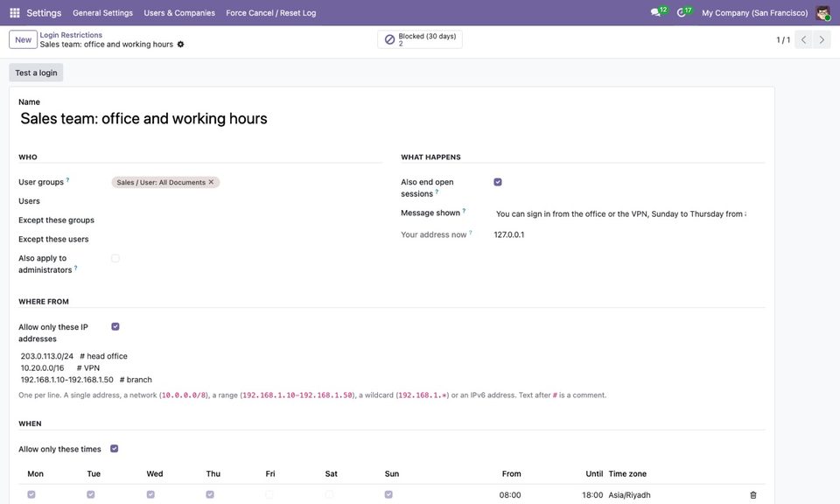Uncheck the Mon checkbox in time row
The height and width of the screenshot is (504, 840).
pos(31,494)
